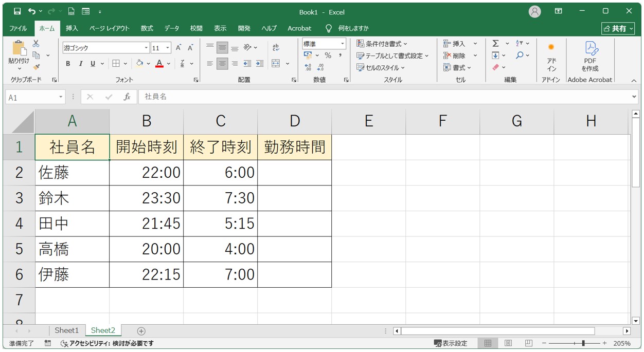The image size is (644, 352).
Task: Open the Paste (貼り付け) options arrow
Action: point(20,68)
